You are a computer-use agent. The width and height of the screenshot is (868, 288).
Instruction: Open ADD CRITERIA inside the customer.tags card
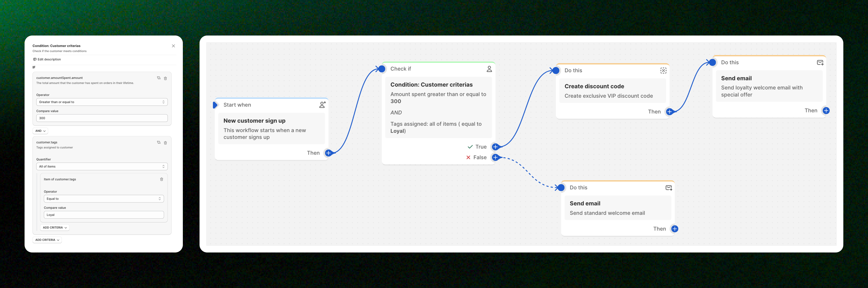55,228
